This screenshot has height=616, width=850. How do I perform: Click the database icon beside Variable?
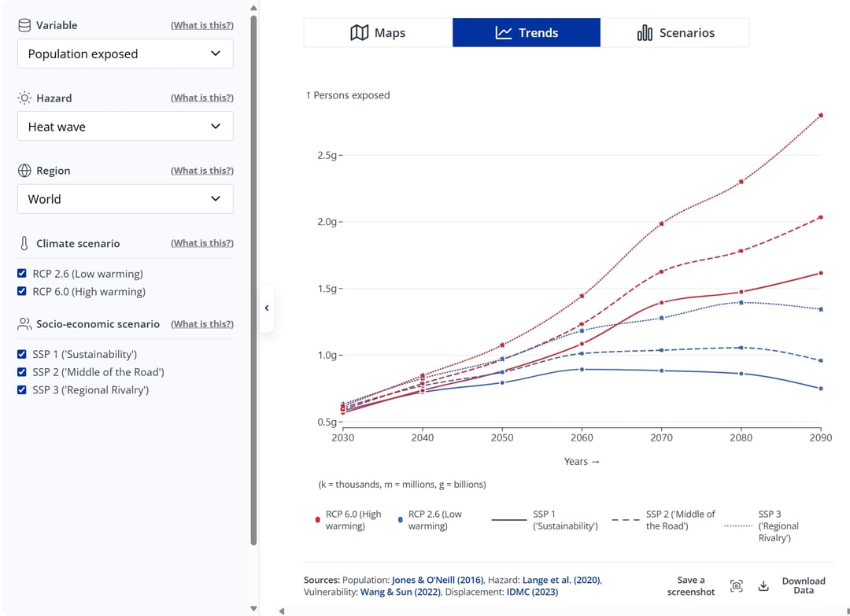24,25
